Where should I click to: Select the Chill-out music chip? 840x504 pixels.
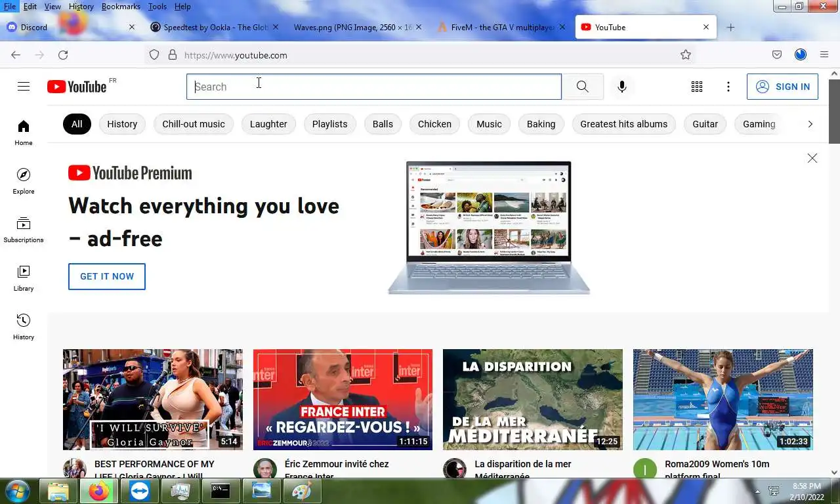pos(194,124)
